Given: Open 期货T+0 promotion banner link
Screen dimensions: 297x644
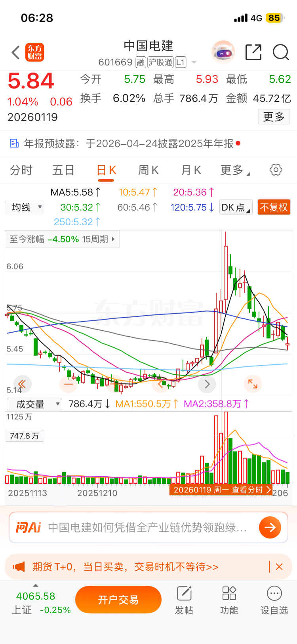Looking at the screenshot, I should click(126, 567).
